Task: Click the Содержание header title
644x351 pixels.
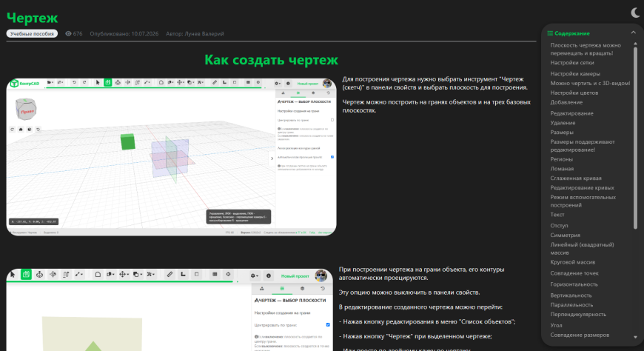Action: coord(571,33)
